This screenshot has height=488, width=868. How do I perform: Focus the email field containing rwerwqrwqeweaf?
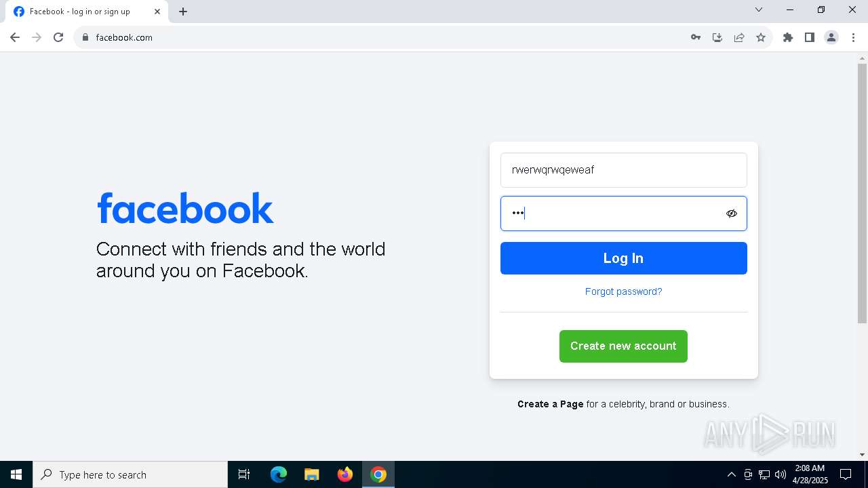[623, 170]
